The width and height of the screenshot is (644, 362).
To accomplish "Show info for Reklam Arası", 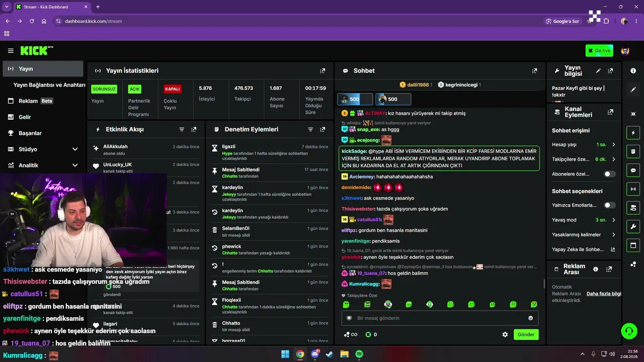I will point(596,269).
